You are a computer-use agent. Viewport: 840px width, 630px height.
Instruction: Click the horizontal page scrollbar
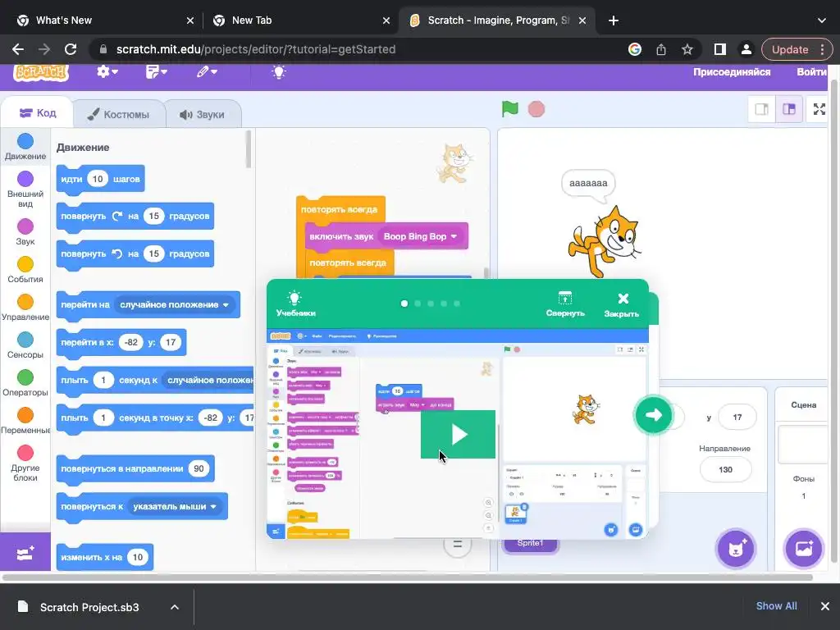click(407, 577)
